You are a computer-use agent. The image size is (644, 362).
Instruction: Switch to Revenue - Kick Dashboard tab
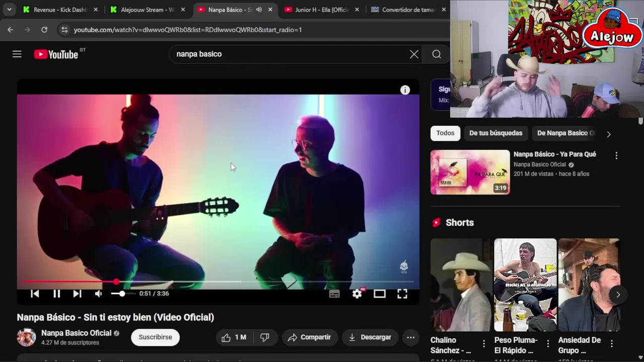coord(59,10)
